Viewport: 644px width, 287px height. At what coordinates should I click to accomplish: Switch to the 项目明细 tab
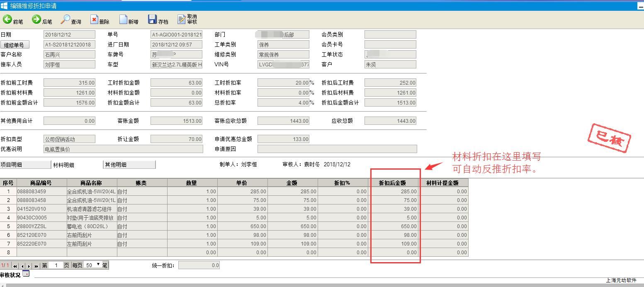pyautogui.click(x=25, y=165)
